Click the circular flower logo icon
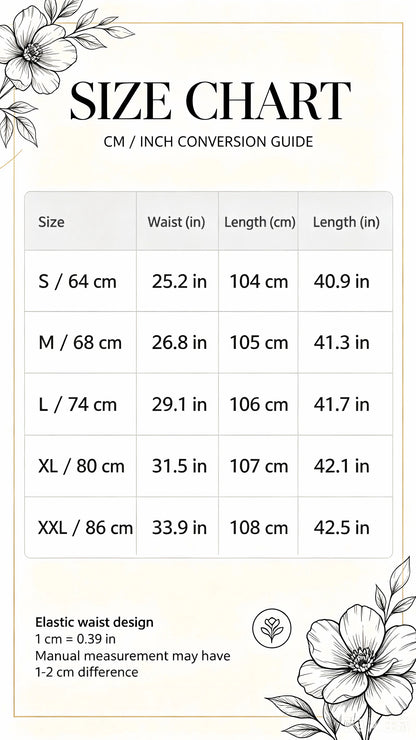 [x=272, y=628]
